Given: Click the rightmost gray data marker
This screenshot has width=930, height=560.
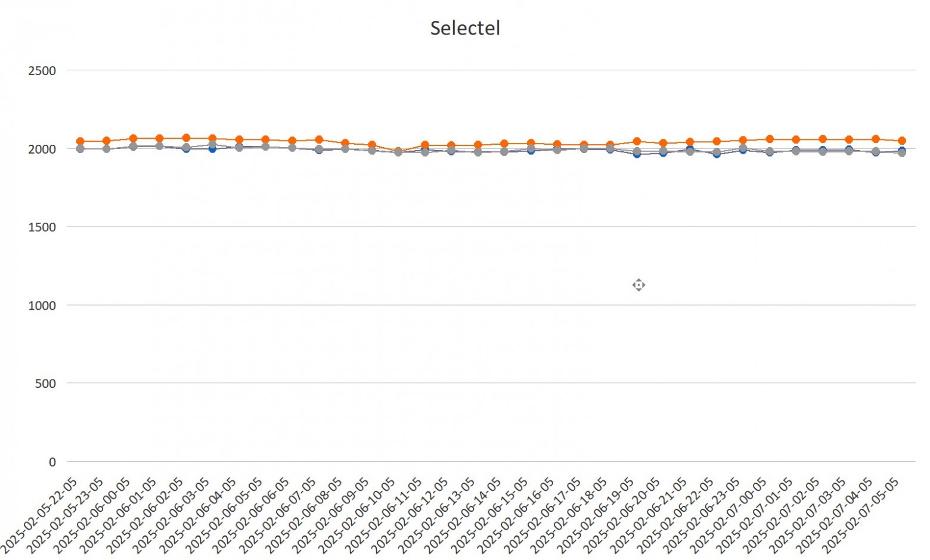Looking at the screenshot, I should click(x=902, y=153).
